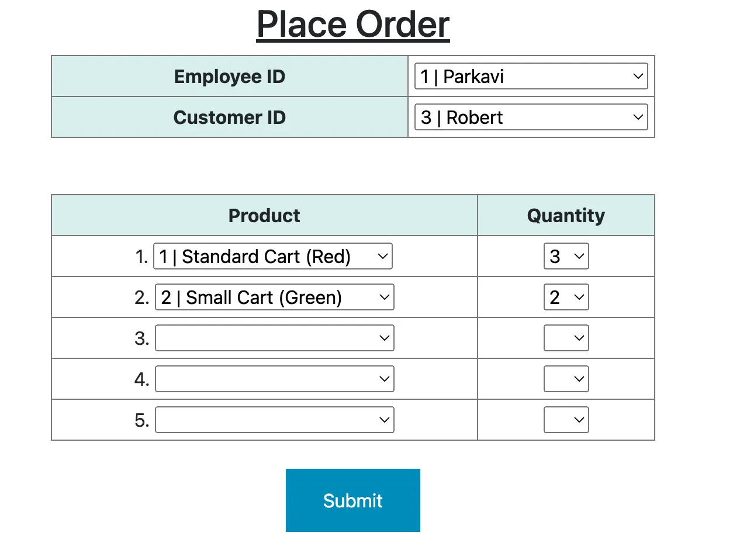Open the quantity dropdown in row 3
This screenshot has height=560, width=733.
(x=566, y=338)
